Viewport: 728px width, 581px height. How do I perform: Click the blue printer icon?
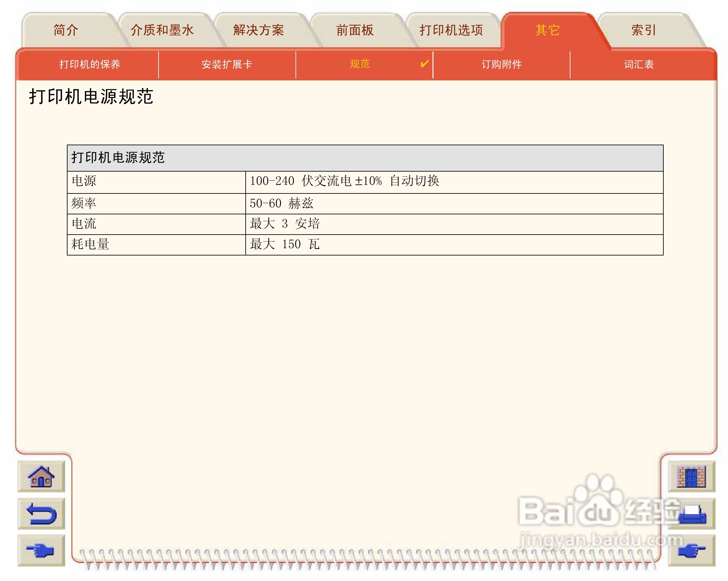point(692,514)
